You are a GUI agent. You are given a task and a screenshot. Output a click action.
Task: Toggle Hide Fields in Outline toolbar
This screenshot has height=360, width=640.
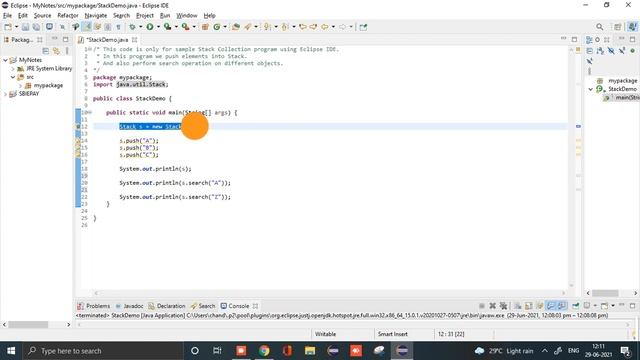click(x=611, y=51)
